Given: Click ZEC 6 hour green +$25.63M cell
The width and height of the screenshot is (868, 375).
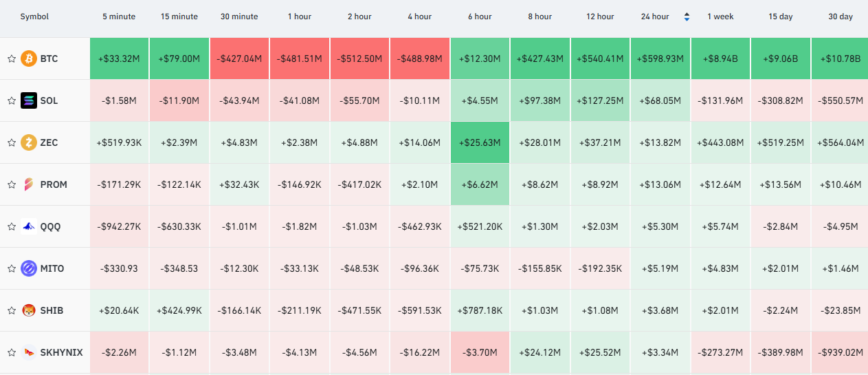Looking at the screenshot, I should tap(480, 142).
